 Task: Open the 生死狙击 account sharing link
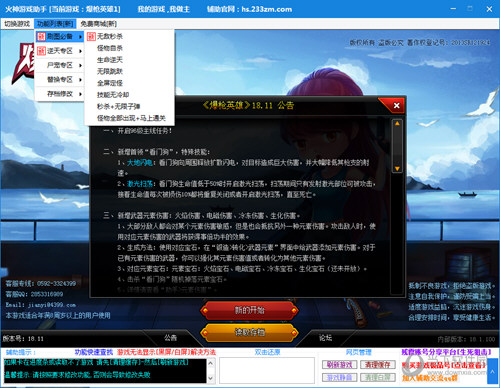point(446,352)
